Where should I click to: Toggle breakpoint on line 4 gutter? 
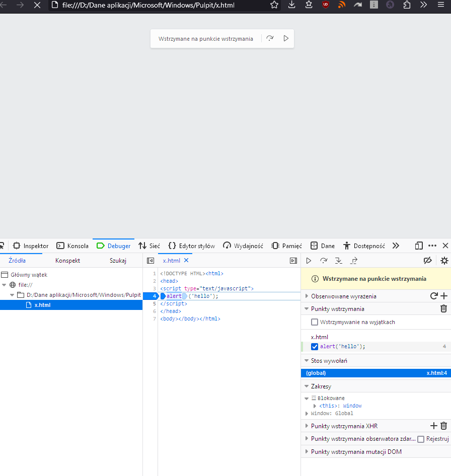coord(151,296)
